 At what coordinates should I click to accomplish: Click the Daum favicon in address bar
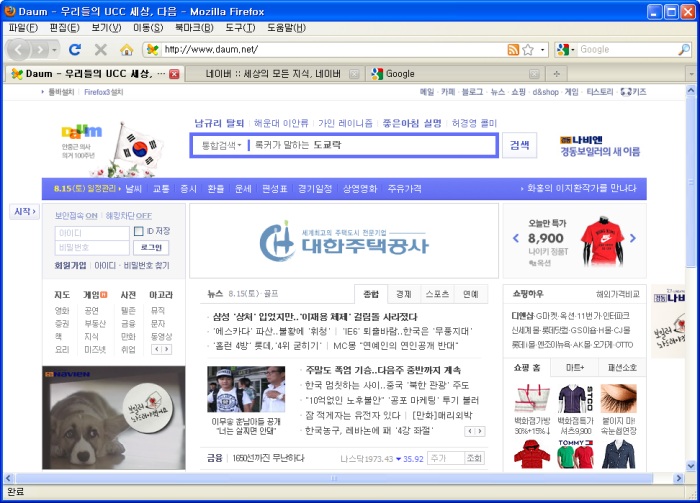[153, 49]
